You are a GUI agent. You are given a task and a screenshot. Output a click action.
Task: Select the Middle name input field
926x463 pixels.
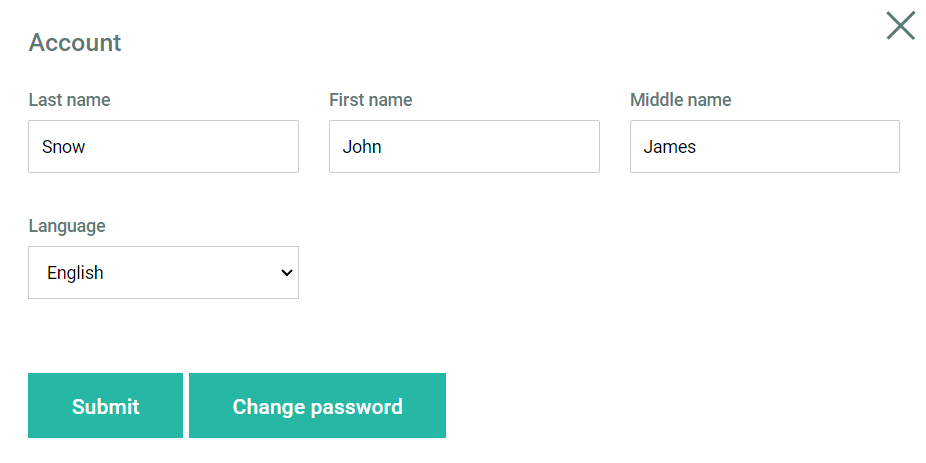[764, 147]
